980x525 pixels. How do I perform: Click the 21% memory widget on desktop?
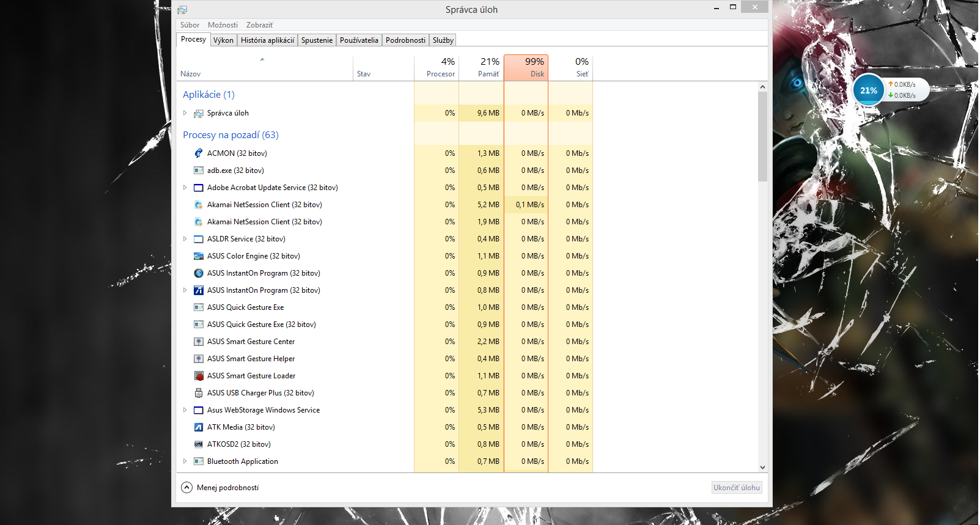pos(868,90)
